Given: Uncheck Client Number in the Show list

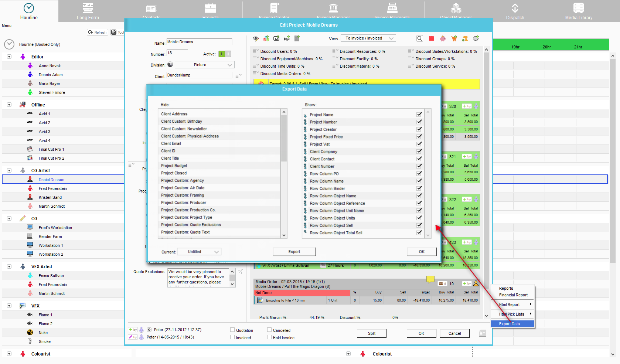Looking at the screenshot, I should tap(419, 166).
